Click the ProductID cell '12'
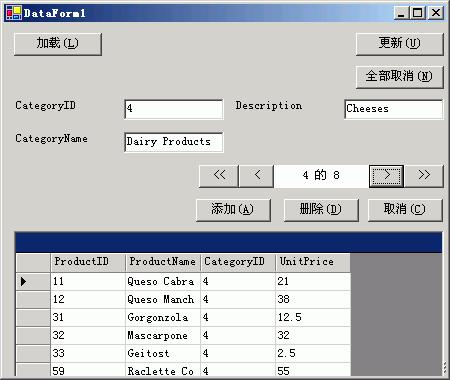The width and height of the screenshot is (450, 380). pyautogui.click(x=88, y=300)
